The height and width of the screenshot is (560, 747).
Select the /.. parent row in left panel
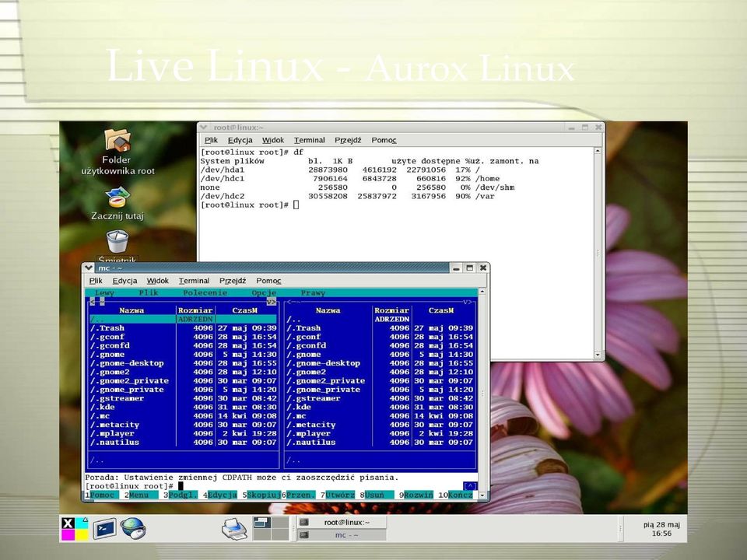(x=183, y=319)
